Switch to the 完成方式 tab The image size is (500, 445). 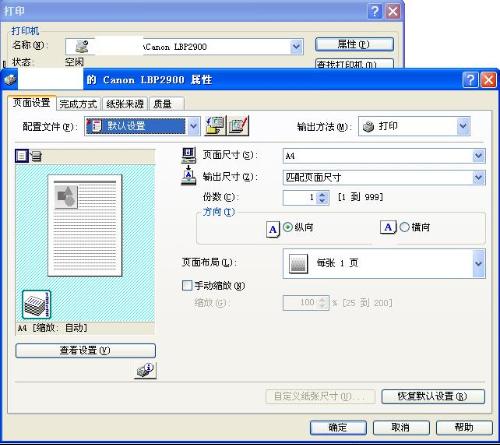78,104
